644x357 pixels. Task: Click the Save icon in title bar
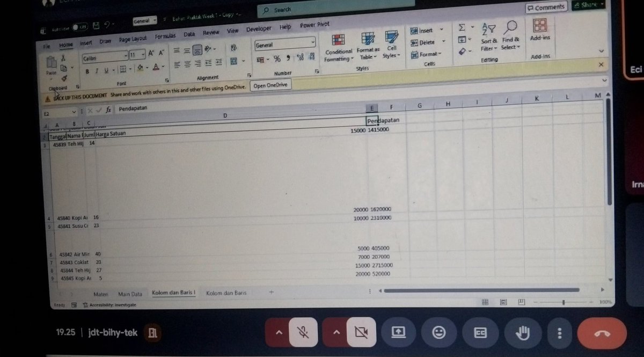(x=96, y=25)
